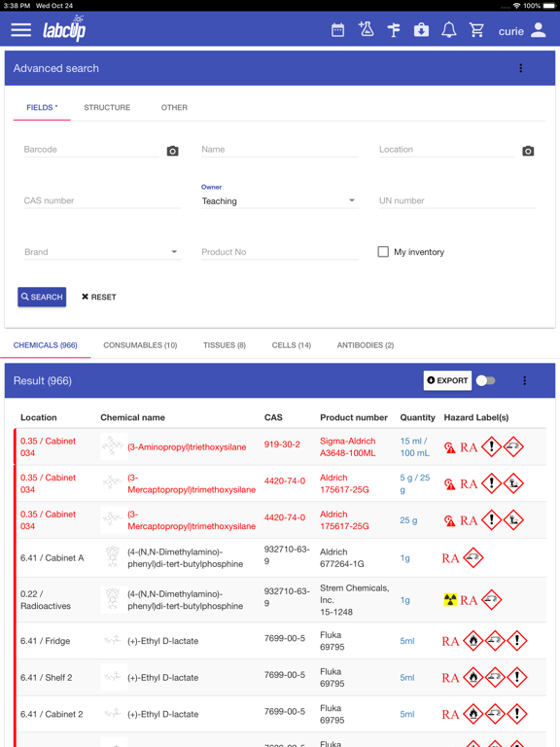This screenshot has height=747, width=560.
Task: Select the CONSUMABLES (10) tab
Action: (140, 345)
